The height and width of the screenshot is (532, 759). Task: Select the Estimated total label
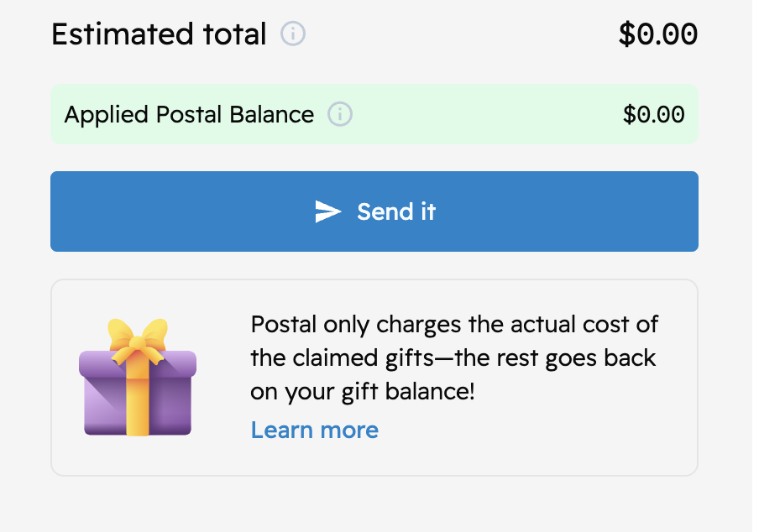pos(159,34)
